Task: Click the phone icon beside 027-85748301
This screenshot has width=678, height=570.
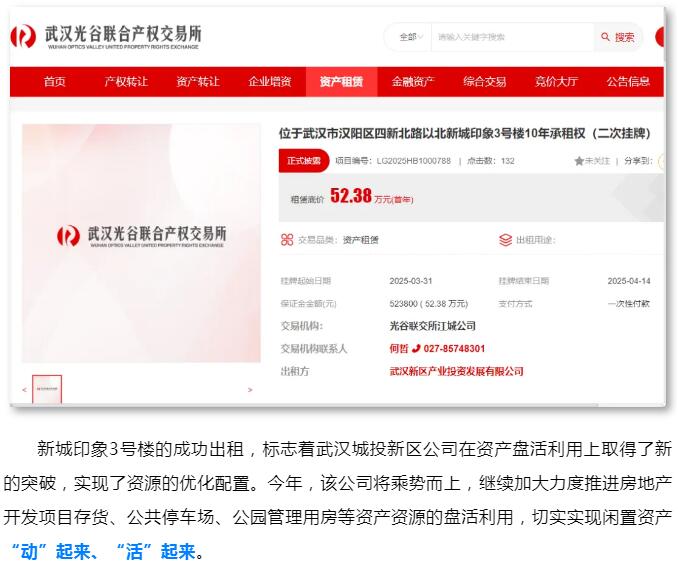Action: (416, 349)
